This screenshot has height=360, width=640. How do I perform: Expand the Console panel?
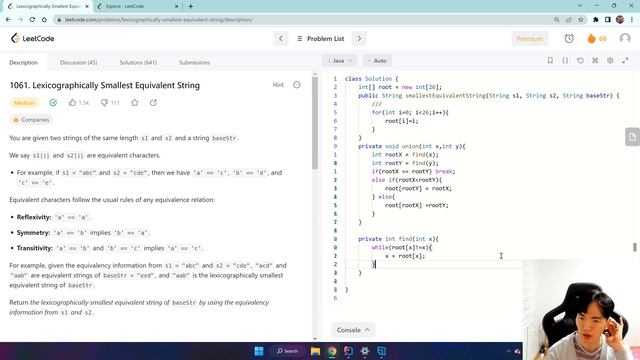coord(353,330)
